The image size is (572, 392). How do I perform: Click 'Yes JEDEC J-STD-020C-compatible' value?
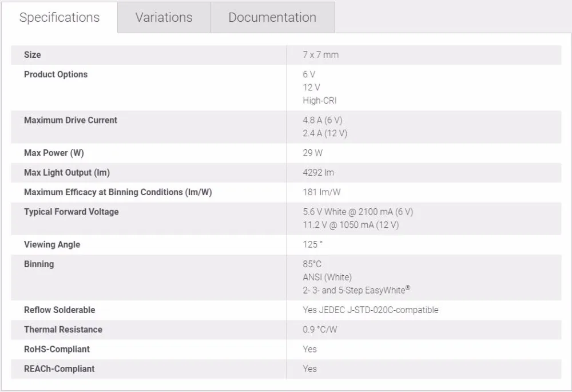coord(371,310)
